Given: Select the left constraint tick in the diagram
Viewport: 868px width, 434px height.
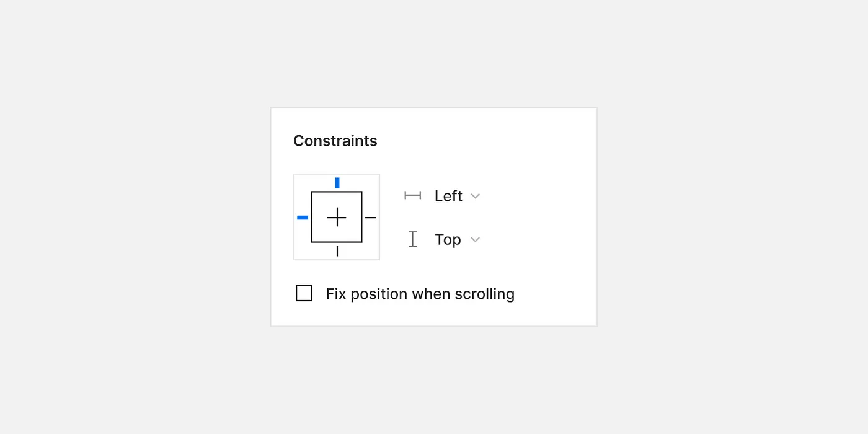Looking at the screenshot, I should 303,217.
